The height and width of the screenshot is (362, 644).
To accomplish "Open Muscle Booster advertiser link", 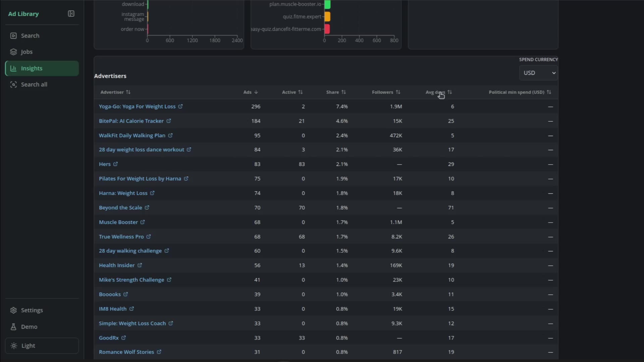I will coord(118,222).
